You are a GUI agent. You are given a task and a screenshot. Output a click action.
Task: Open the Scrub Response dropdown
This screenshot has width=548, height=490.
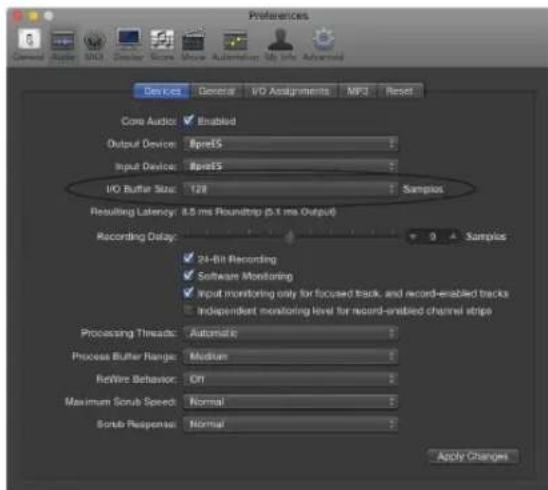(290, 424)
